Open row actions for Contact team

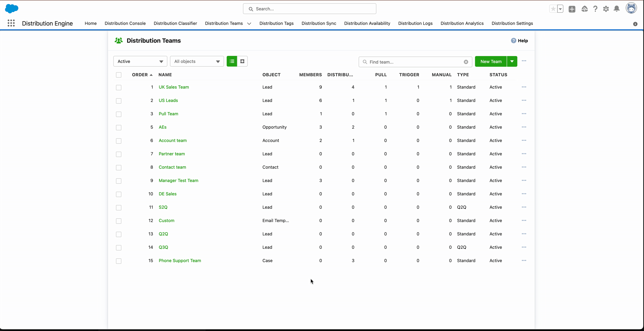pyautogui.click(x=524, y=167)
